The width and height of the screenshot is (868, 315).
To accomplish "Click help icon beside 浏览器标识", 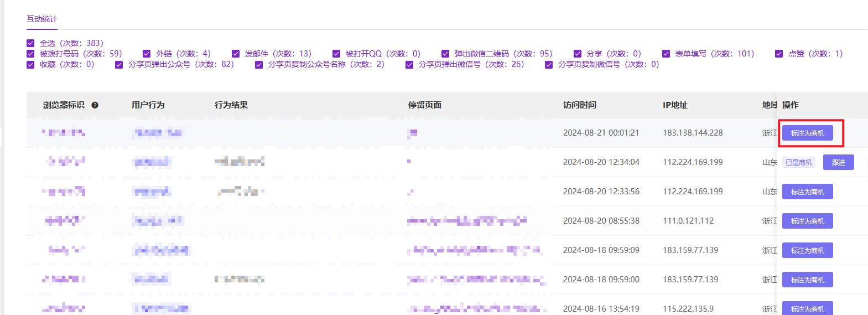I will pos(95,105).
